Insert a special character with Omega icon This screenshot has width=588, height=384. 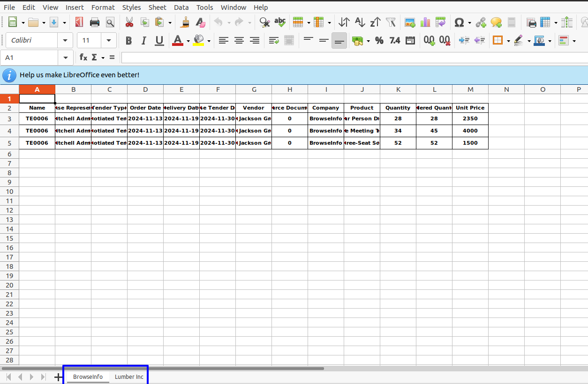click(x=460, y=22)
